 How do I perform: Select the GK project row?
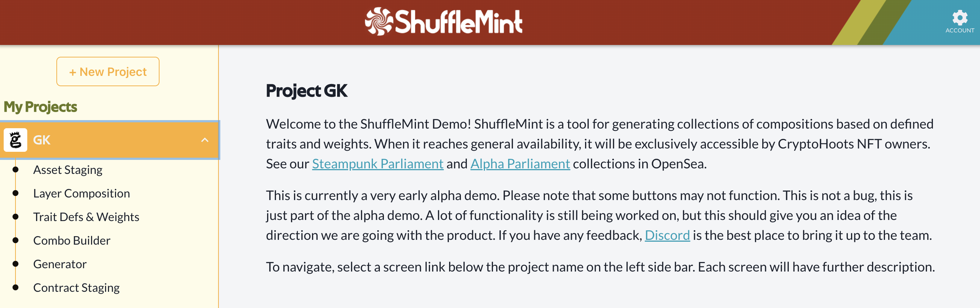(114, 140)
